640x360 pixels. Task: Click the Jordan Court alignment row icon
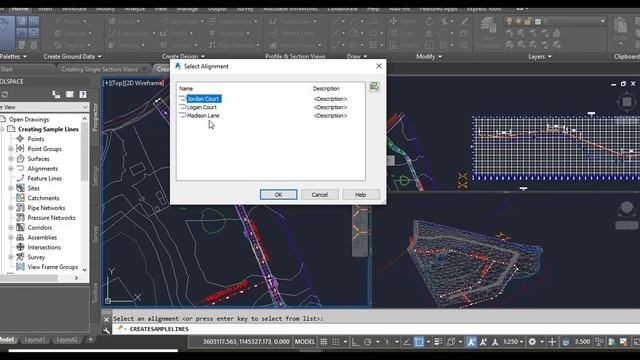tap(182, 98)
